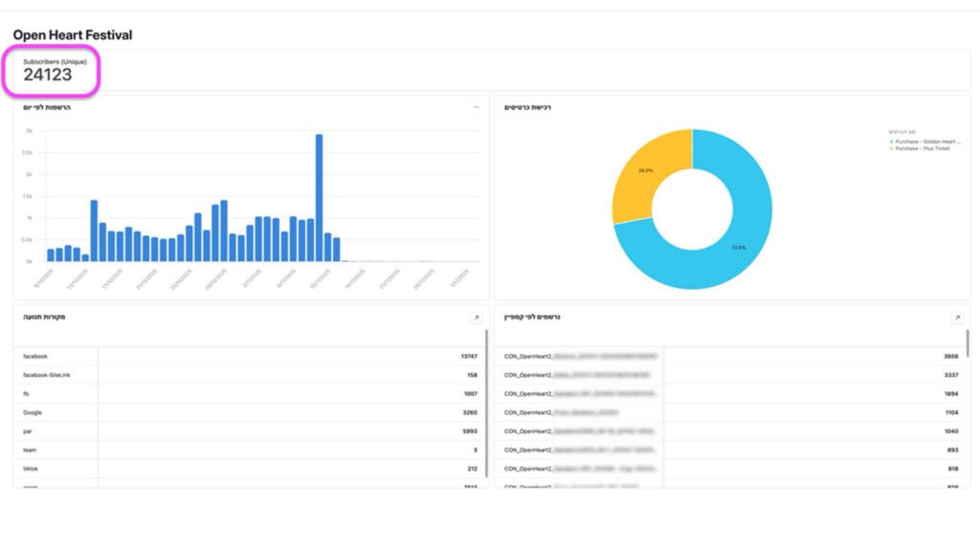Open the expand arrow on נרשמים לפי קמפיין table
Image resolution: width=980 pixels, height=548 pixels.
[957, 318]
